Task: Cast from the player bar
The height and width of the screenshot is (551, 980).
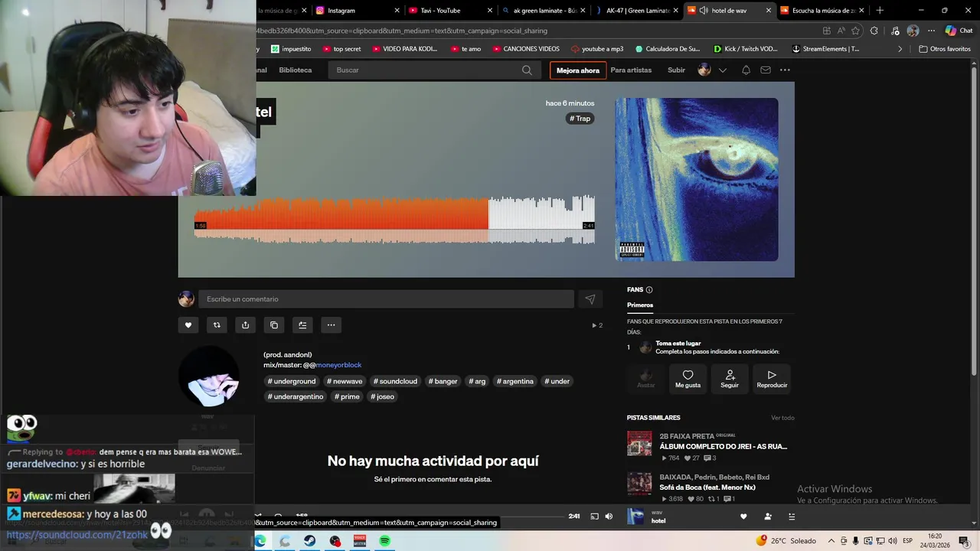Action: (x=594, y=517)
